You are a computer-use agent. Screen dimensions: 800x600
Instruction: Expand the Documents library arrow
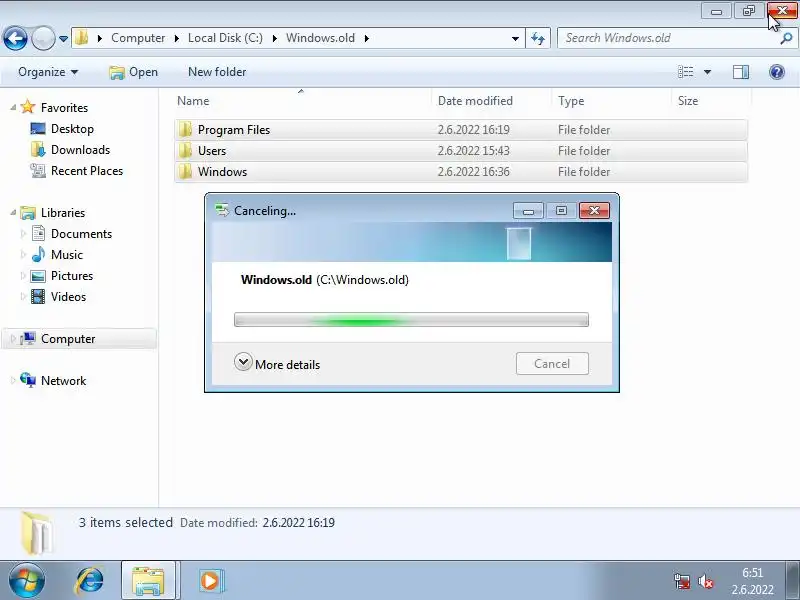click(23, 234)
